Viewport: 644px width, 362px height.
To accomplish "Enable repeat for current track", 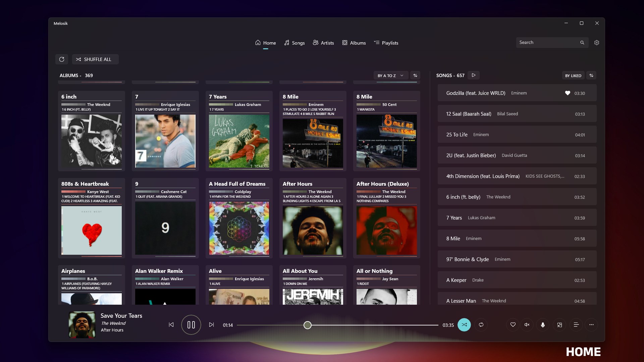I will pos(481,325).
